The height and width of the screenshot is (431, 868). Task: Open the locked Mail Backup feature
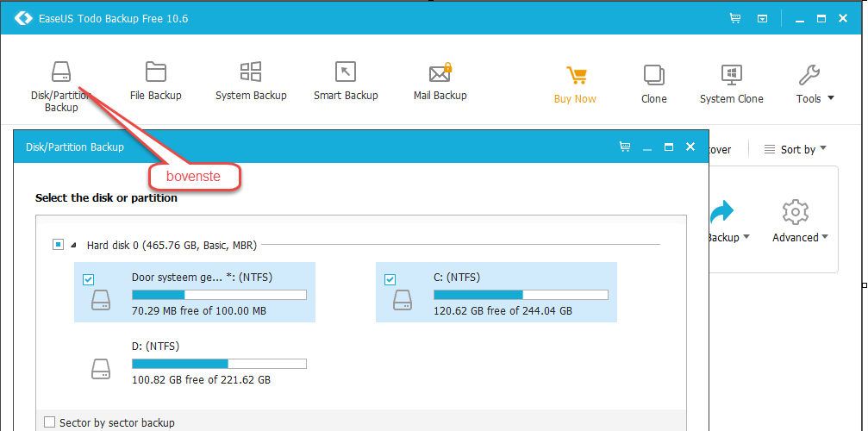point(440,81)
